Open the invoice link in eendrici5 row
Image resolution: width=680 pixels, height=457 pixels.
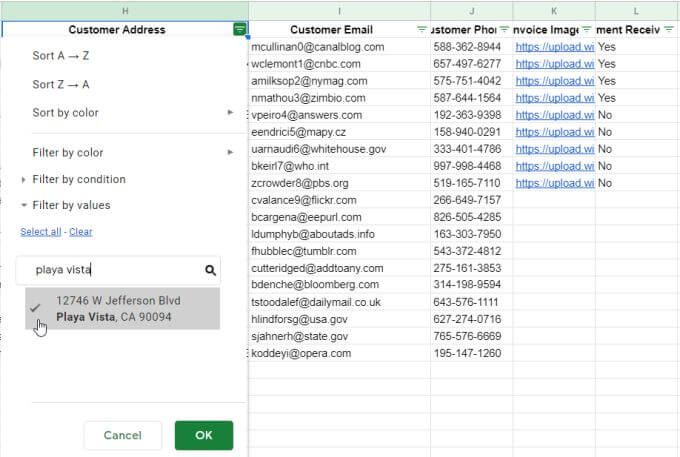(555, 132)
